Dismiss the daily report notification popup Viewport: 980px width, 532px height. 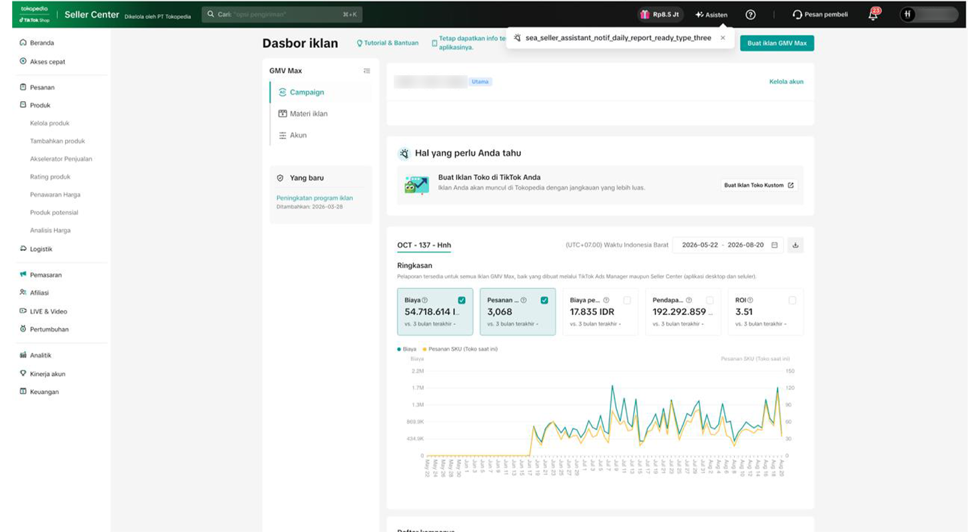coord(723,38)
